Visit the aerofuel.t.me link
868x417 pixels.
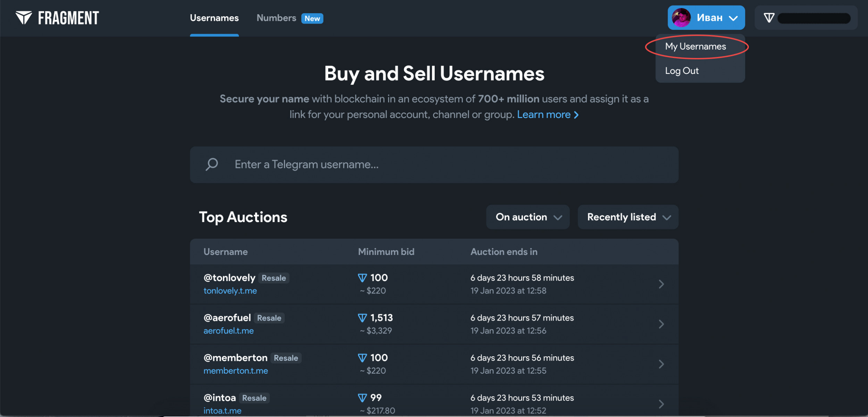(x=228, y=331)
